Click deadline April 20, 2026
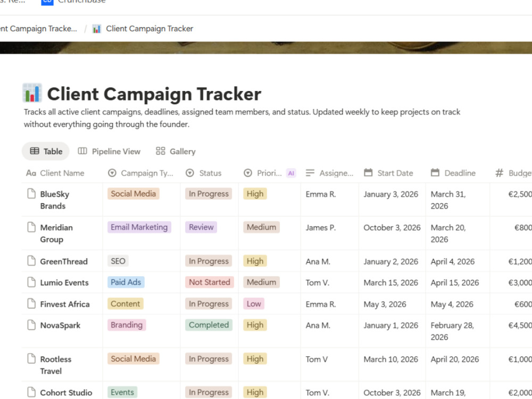This screenshot has width=532, height=399. (455, 359)
